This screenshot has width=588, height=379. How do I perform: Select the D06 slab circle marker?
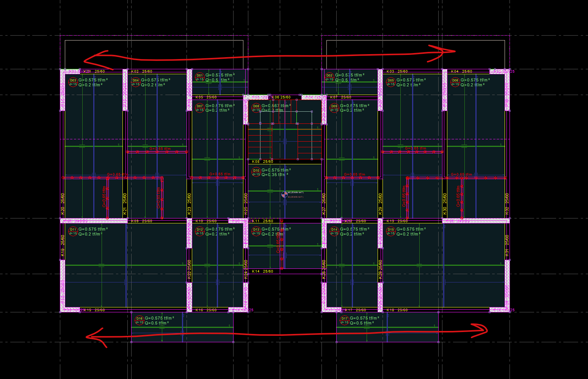[455, 82]
